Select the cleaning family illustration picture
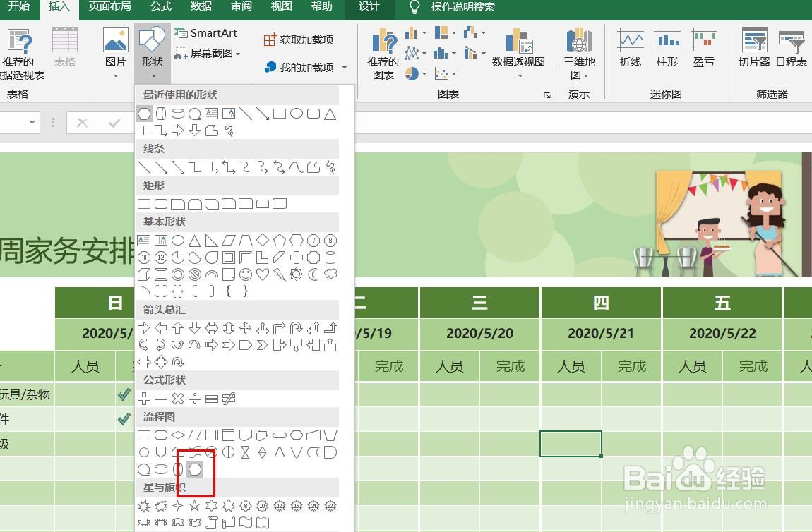 pos(717,222)
